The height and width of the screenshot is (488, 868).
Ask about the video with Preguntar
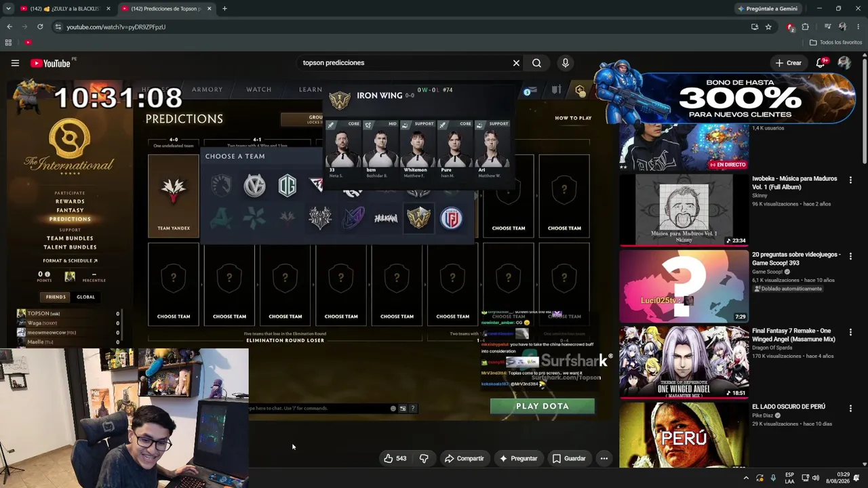(518, 458)
